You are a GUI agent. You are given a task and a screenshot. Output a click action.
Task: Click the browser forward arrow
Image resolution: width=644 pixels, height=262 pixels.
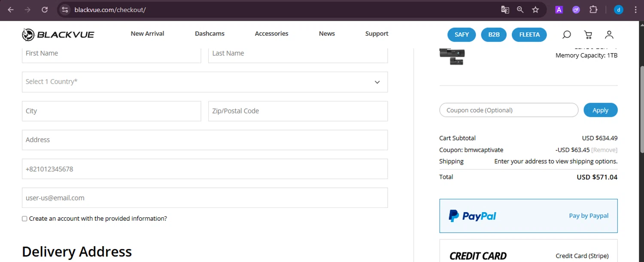point(27,9)
